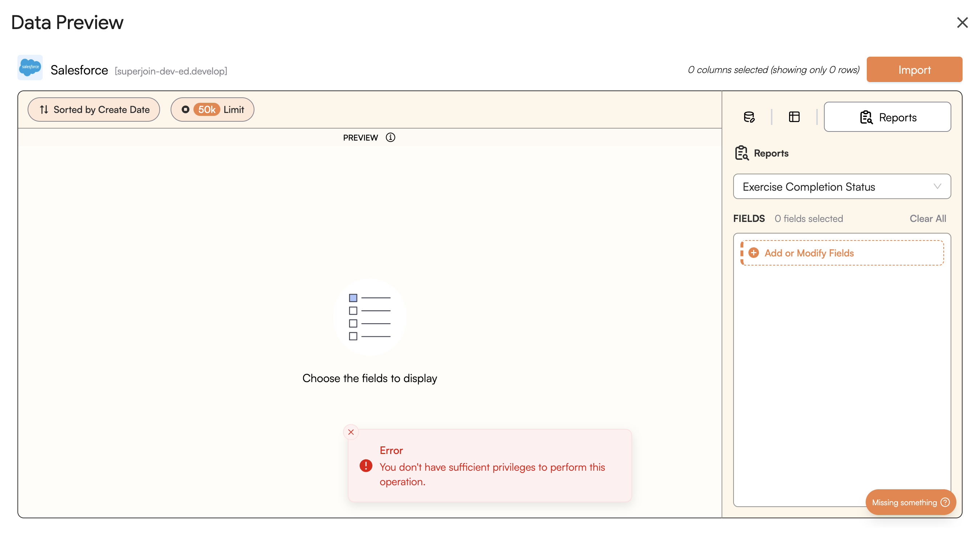Click the database edit icon tab

point(749,117)
